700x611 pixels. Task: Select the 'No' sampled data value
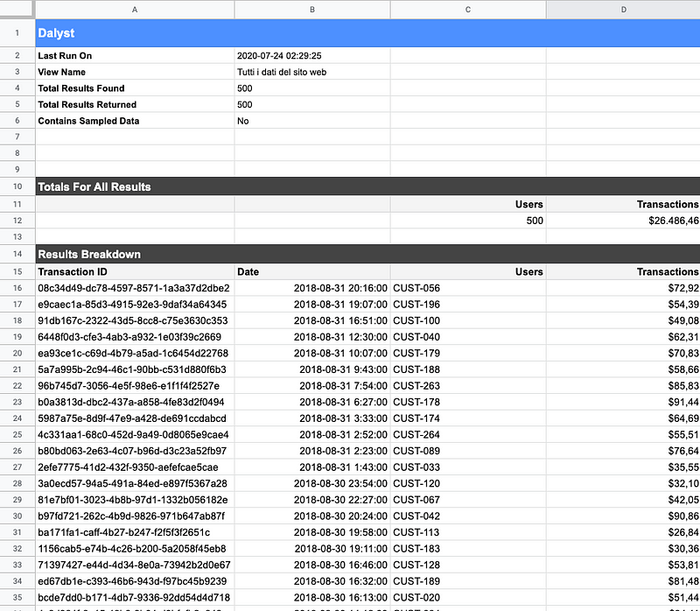(312, 121)
